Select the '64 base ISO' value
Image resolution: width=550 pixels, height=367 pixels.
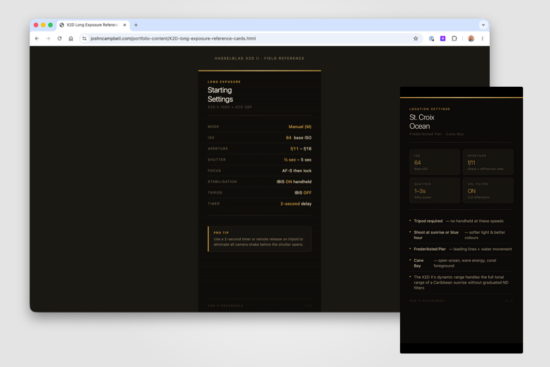click(299, 138)
